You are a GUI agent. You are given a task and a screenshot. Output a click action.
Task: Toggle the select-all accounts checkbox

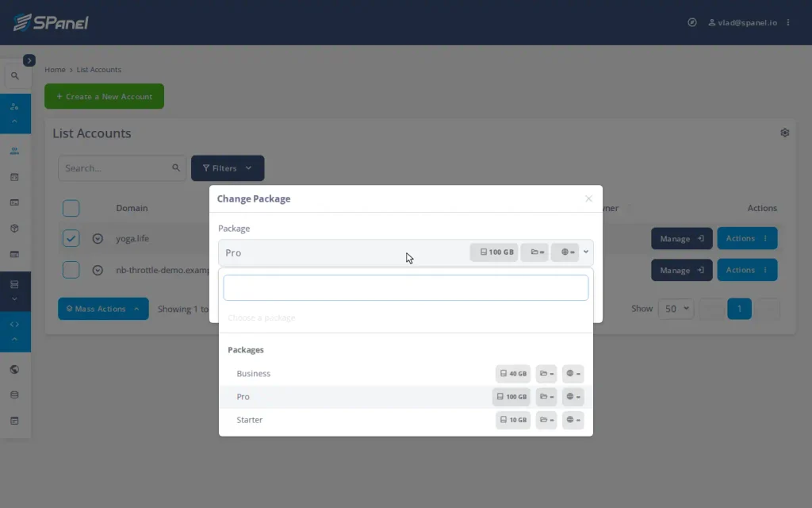[71, 208]
